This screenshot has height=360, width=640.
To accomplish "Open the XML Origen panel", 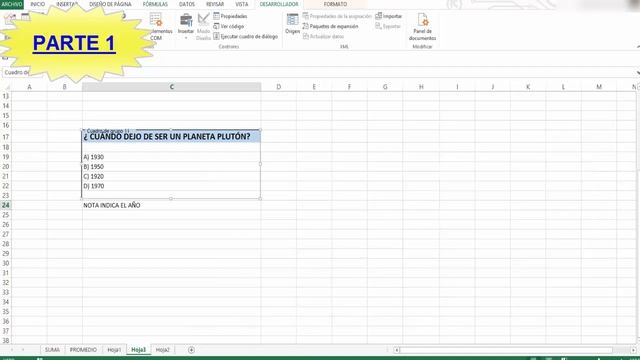I will point(292,23).
